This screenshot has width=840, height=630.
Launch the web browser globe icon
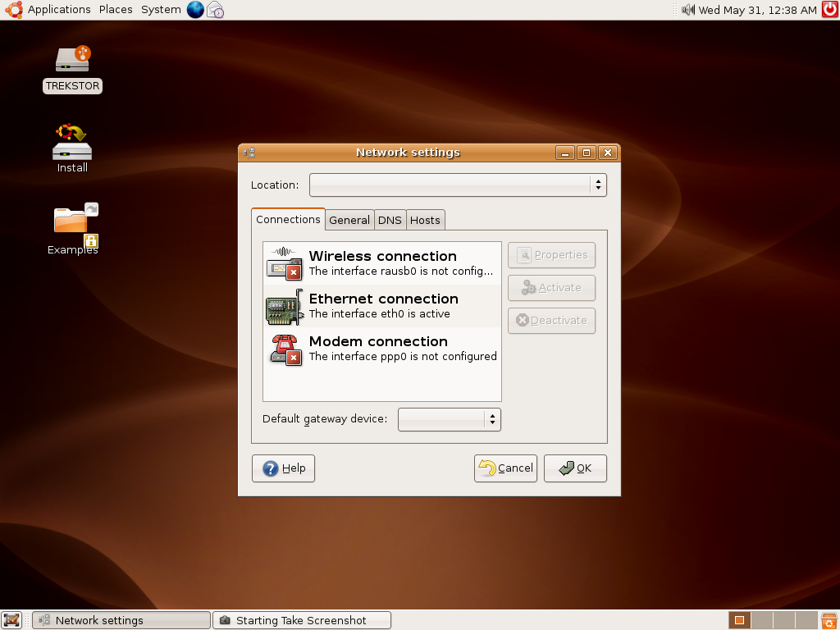pos(195,10)
